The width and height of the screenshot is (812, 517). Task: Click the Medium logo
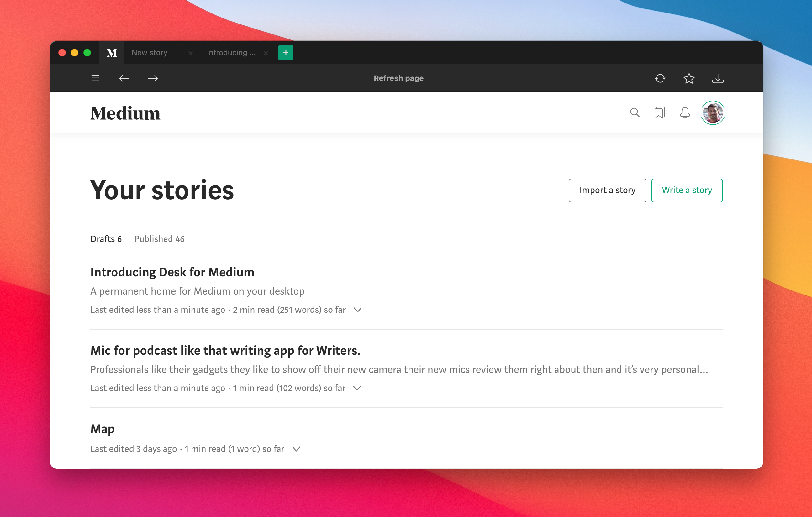point(125,113)
